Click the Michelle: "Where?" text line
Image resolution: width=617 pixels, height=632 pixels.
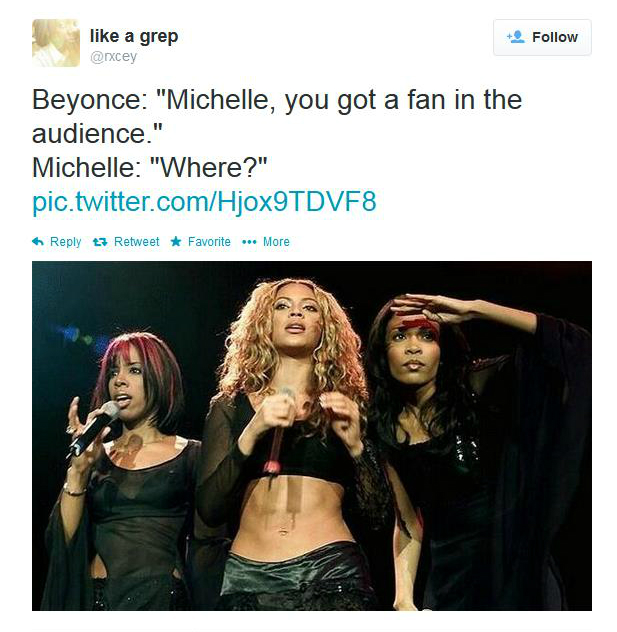[x=150, y=167]
